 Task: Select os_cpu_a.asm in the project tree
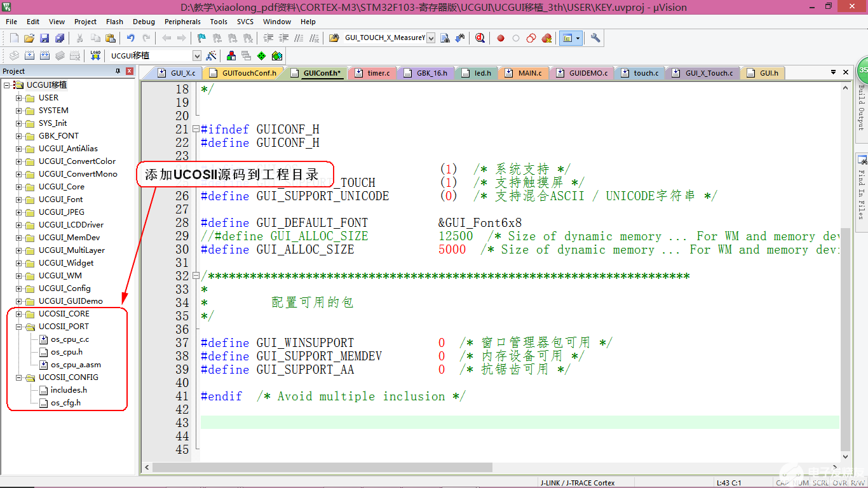click(76, 365)
